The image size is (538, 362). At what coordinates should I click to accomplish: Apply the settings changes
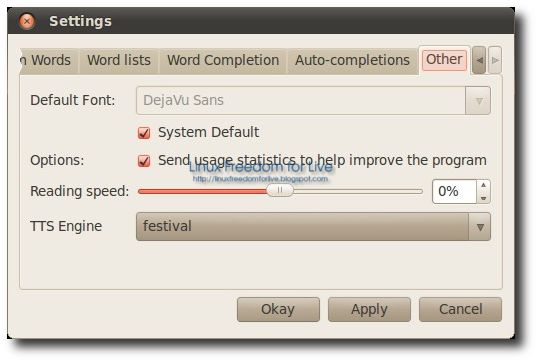click(369, 310)
